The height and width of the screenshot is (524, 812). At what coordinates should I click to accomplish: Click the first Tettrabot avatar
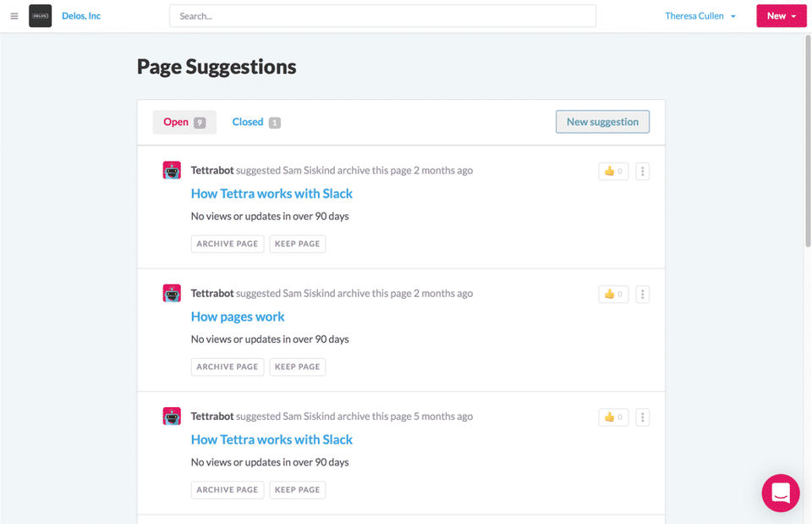pyautogui.click(x=172, y=171)
